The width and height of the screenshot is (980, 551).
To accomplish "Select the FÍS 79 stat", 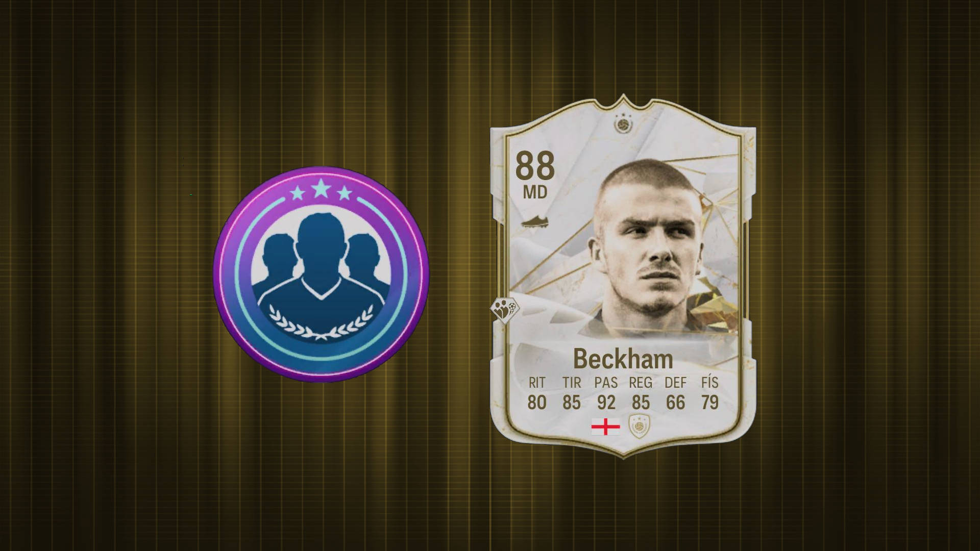I will point(709,393).
